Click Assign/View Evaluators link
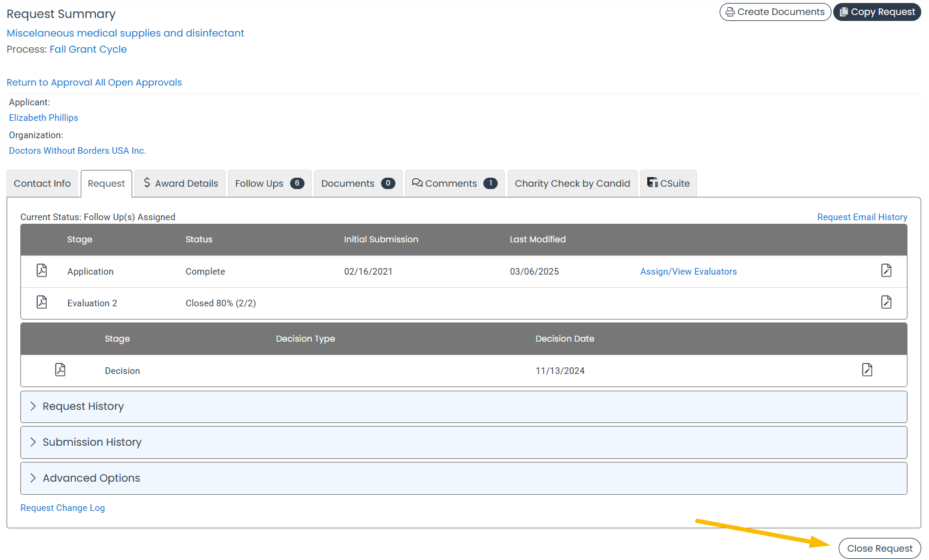The width and height of the screenshot is (929, 560). click(x=689, y=272)
